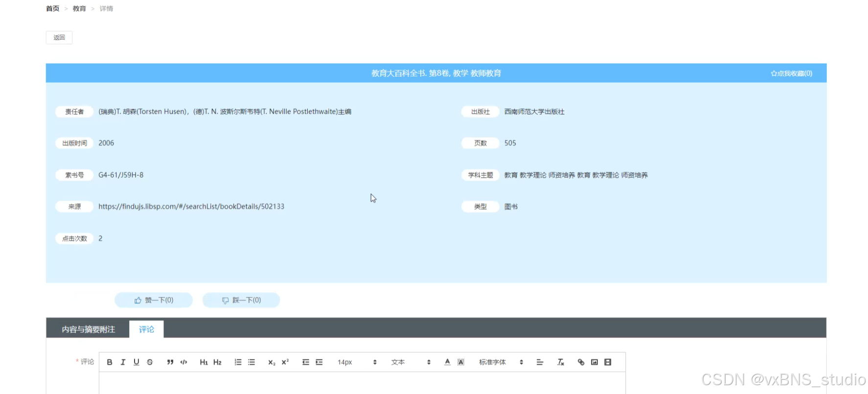This screenshot has width=868, height=394.
Task: Open the text color picker
Action: pos(447,362)
